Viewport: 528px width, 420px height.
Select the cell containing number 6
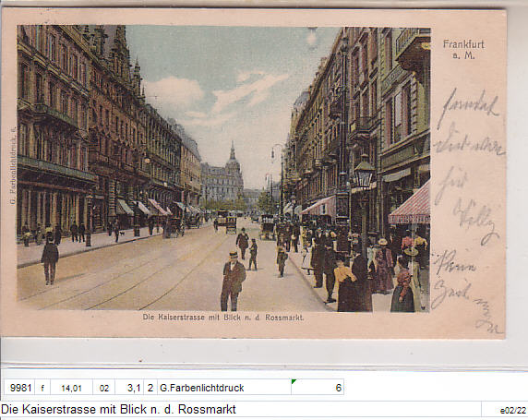[318, 388]
